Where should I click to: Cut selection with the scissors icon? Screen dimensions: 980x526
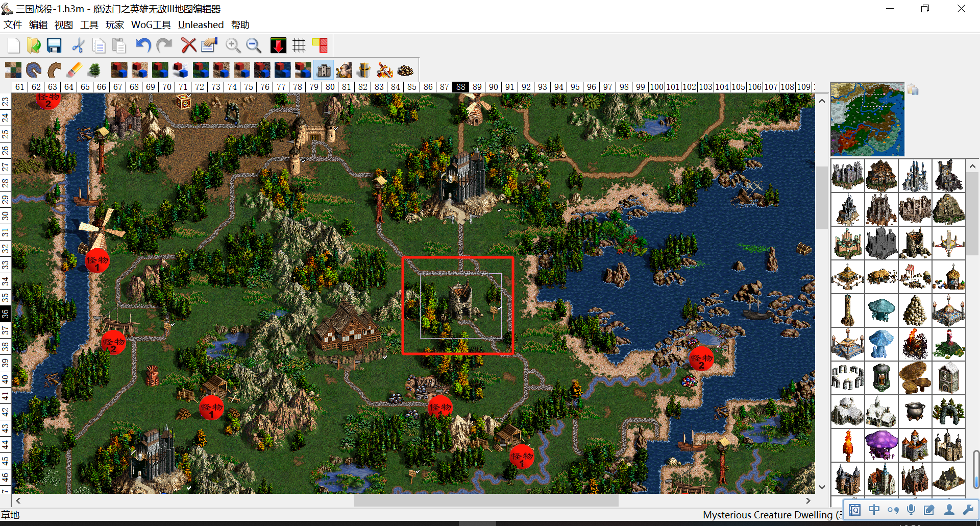[78, 45]
